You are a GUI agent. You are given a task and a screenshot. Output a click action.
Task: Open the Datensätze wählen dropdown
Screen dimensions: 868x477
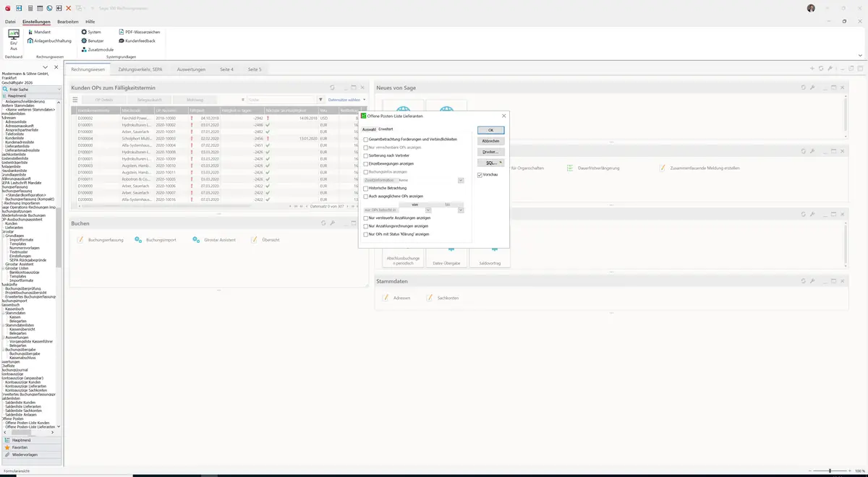347,100
